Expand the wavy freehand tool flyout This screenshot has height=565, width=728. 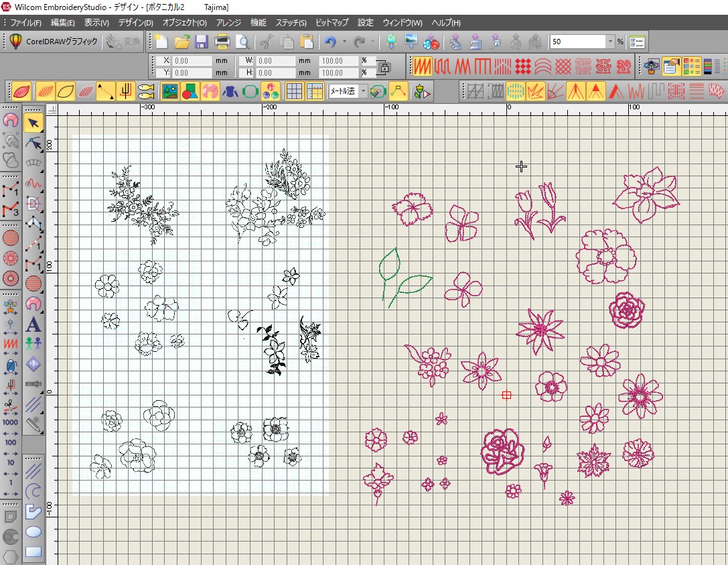[x=42, y=192]
